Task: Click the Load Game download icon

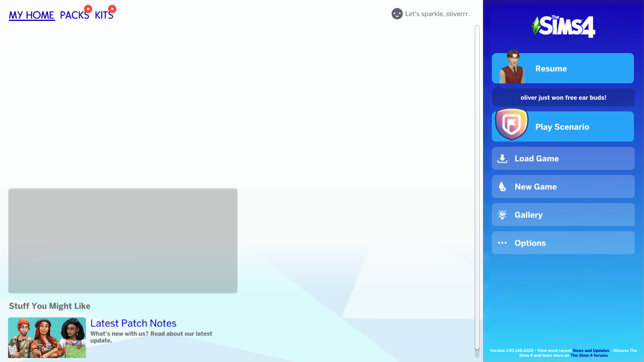Action: click(x=502, y=158)
